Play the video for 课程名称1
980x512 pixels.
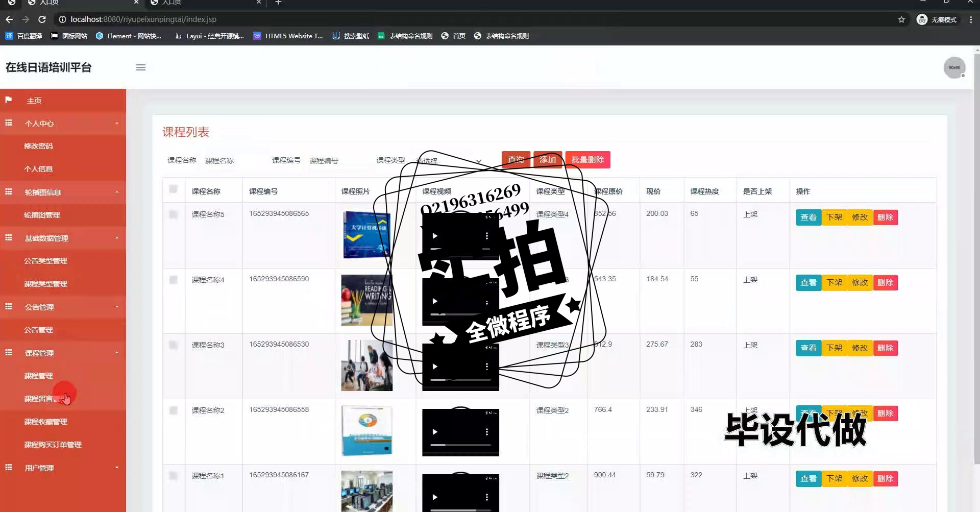[435, 497]
